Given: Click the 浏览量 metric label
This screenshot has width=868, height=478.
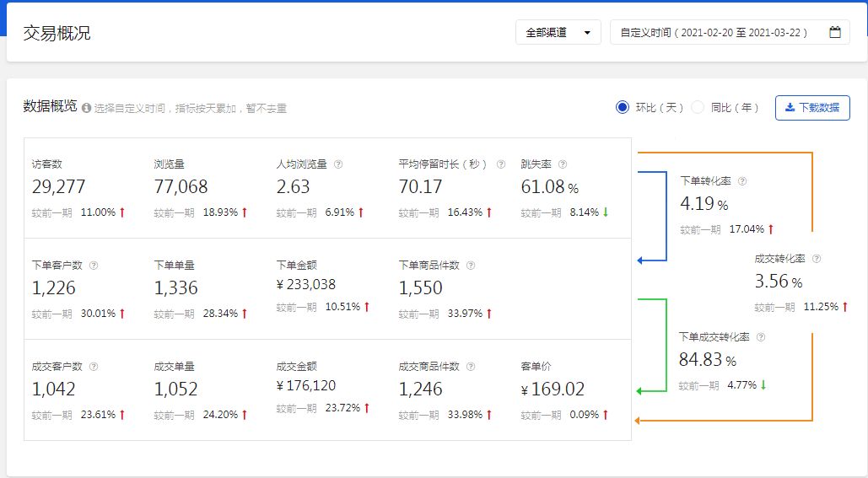Looking at the screenshot, I should point(170,164).
